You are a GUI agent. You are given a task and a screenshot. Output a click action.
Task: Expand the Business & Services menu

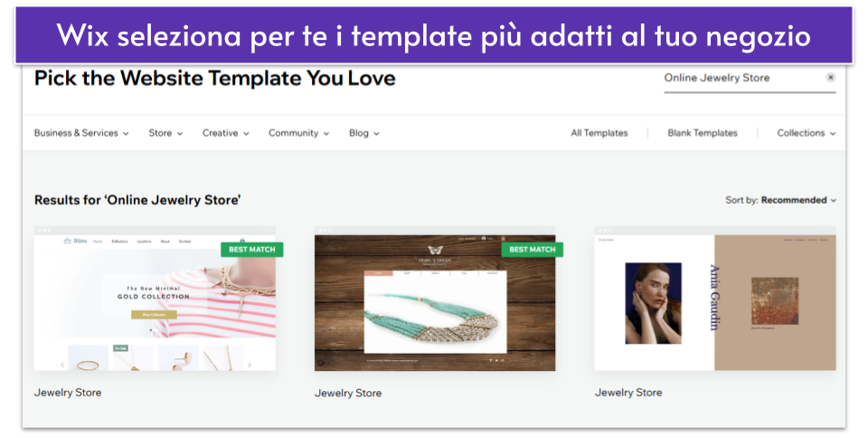point(81,133)
